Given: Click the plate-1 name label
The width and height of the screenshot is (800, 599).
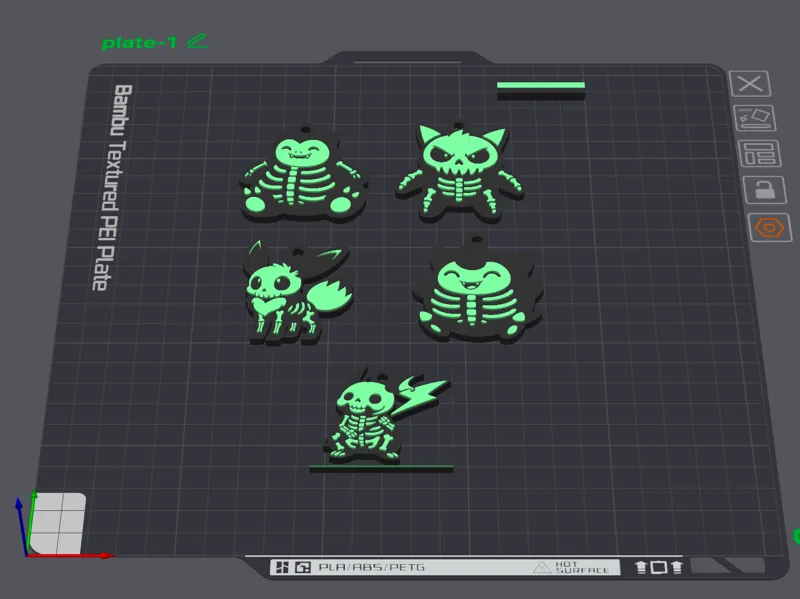Looking at the screenshot, I should click(x=139, y=43).
